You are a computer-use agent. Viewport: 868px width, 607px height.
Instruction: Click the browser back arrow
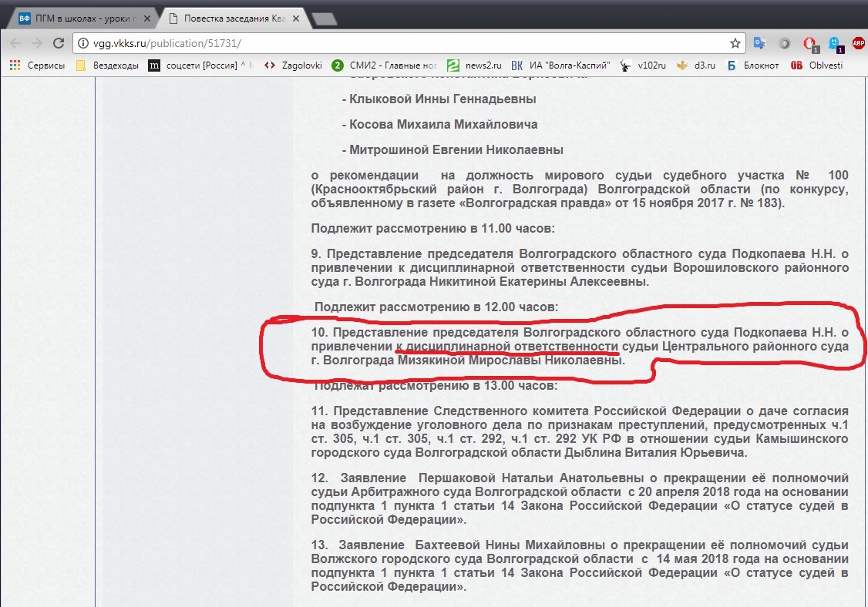coord(15,43)
